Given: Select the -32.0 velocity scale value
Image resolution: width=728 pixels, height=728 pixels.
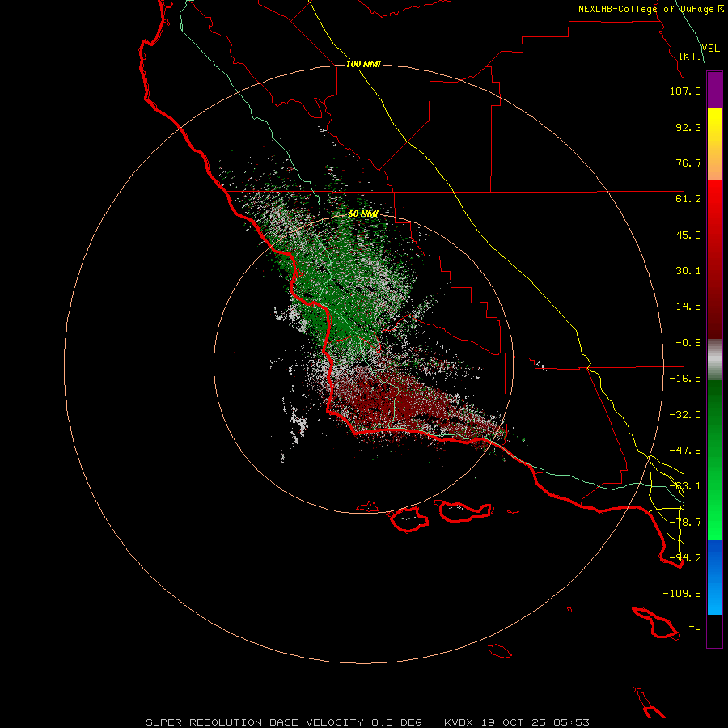Looking at the screenshot, I should 685,415.
